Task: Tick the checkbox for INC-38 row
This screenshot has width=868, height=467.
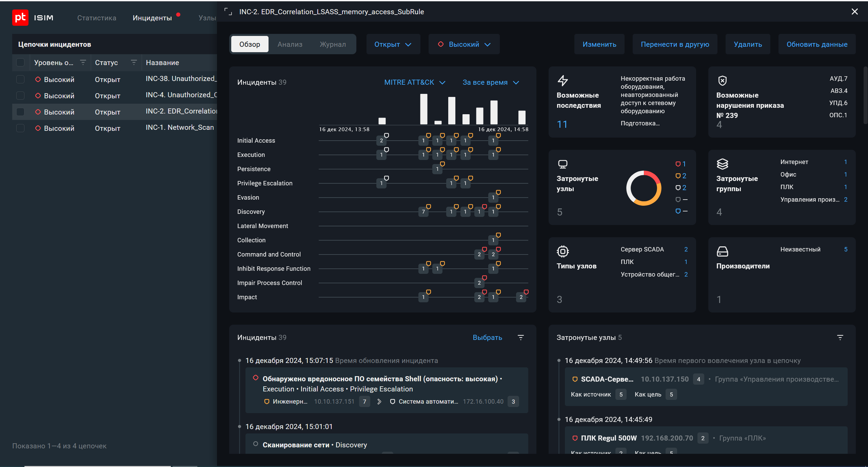Action: pos(20,79)
